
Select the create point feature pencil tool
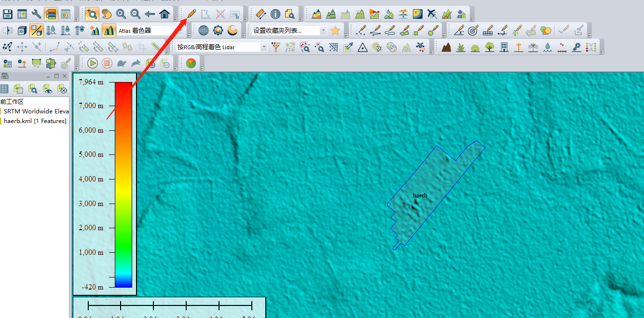tap(361, 30)
